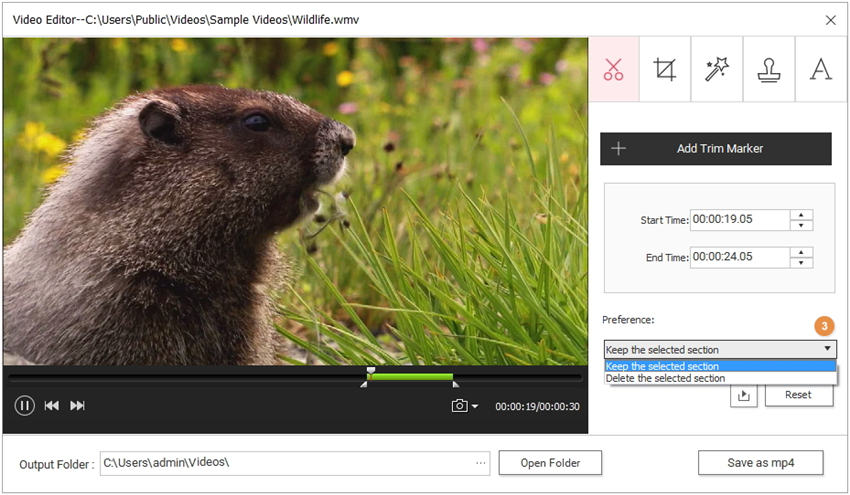The image size is (850, 495).
Task: Pause the video playback
Action: pyautogui.click(x=24, y=405)
